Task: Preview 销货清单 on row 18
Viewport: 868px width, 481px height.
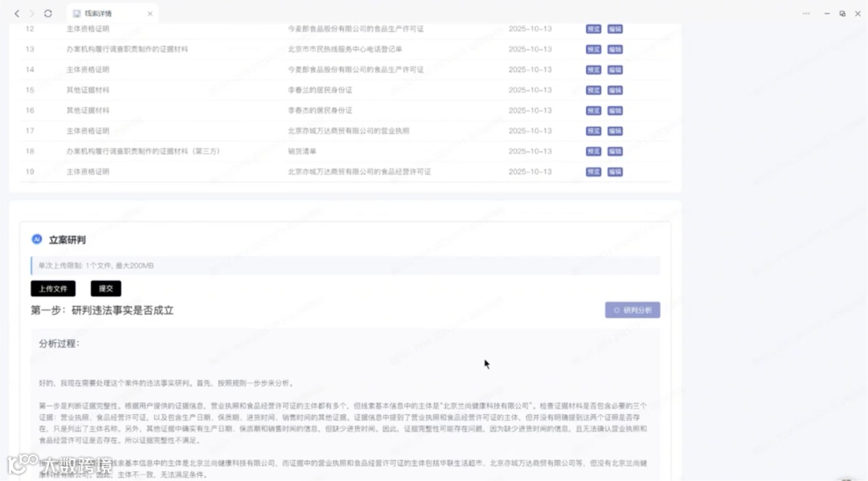Action: 593,151
